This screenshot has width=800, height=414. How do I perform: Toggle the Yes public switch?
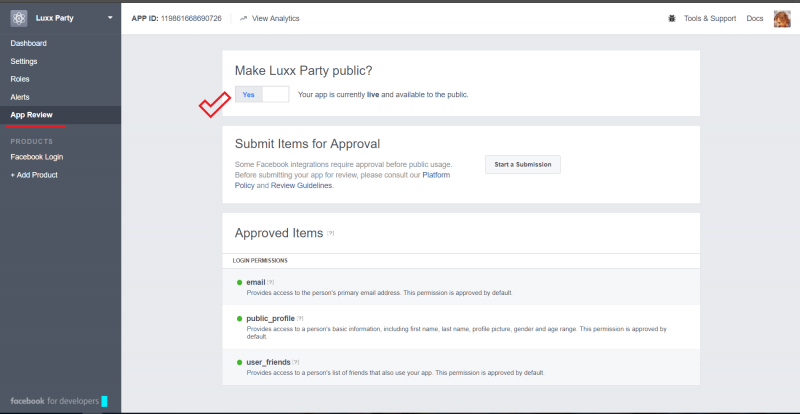262,94
